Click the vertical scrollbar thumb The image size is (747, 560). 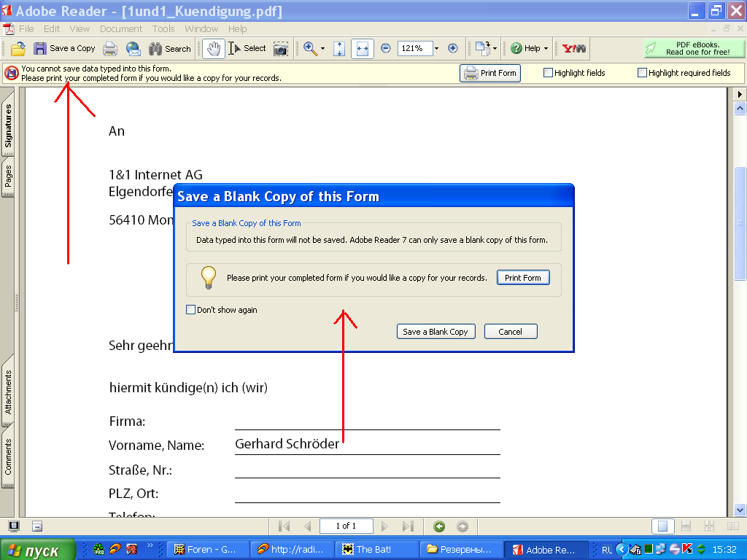click(740, 223)
